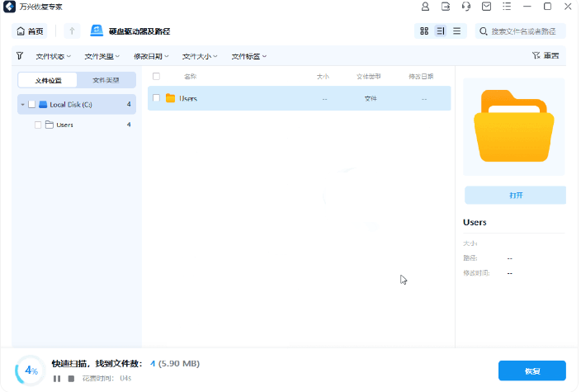Open the 修改日期 filter dropdown
This screenshot has height=392, width=581.
pyautogui.click(x=151, y=56)
